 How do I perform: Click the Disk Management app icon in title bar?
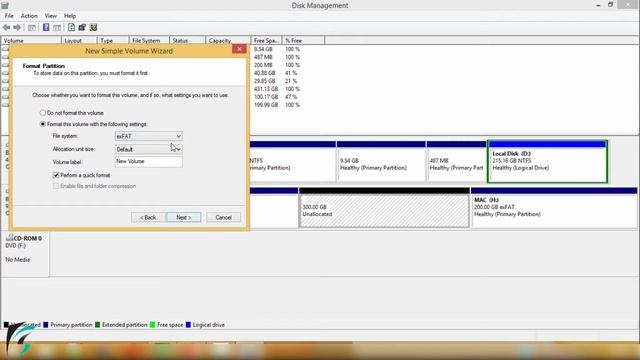point(5,5)
